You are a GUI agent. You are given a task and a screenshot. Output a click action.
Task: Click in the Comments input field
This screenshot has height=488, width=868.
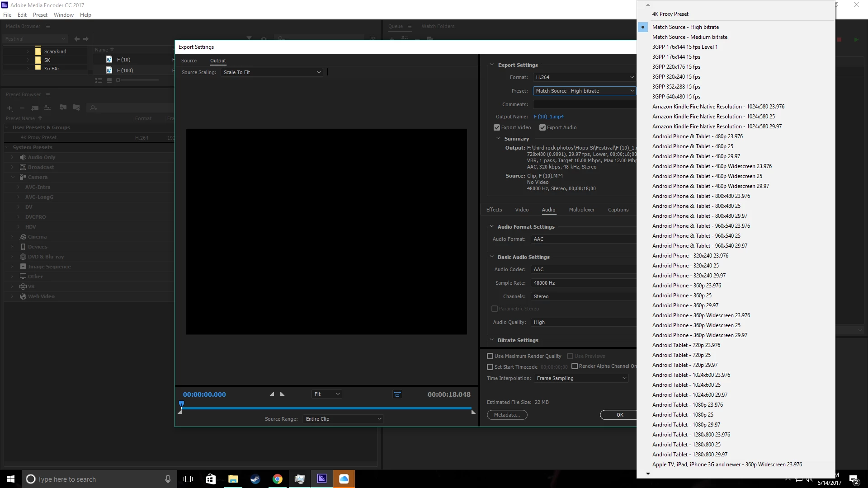coord(584,104)
